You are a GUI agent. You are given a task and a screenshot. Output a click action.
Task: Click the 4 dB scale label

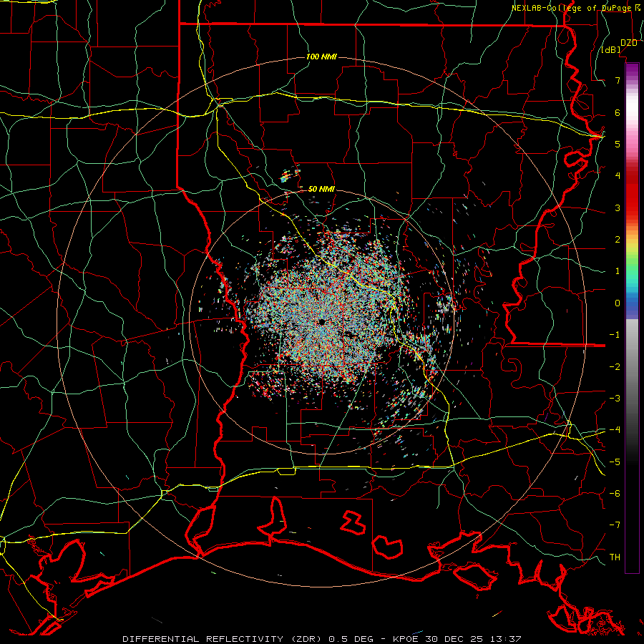(x=618, y=176)
